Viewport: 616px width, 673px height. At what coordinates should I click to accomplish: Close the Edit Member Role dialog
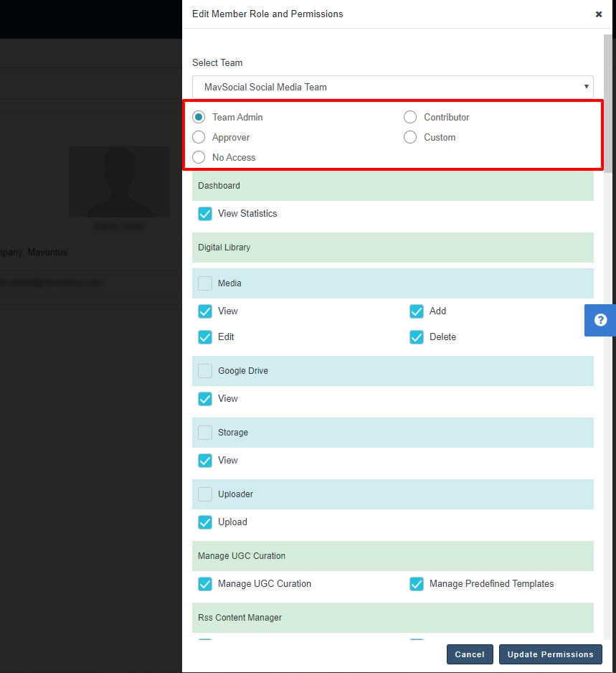point(599,14)
